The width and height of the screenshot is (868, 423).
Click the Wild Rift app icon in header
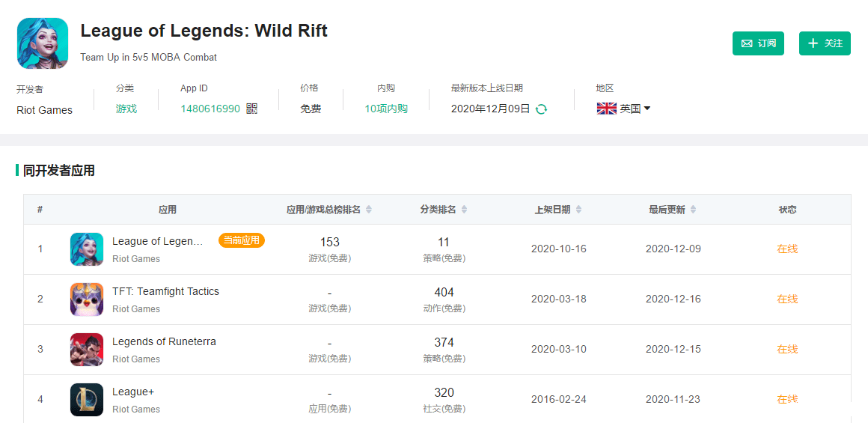click(x=43, y=43)
